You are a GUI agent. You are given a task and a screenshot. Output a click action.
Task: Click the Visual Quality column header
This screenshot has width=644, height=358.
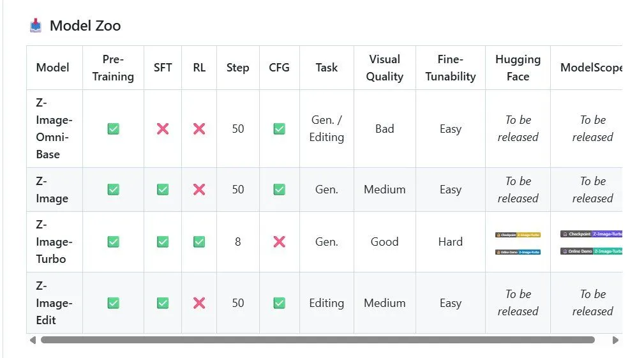coord(384,68)
